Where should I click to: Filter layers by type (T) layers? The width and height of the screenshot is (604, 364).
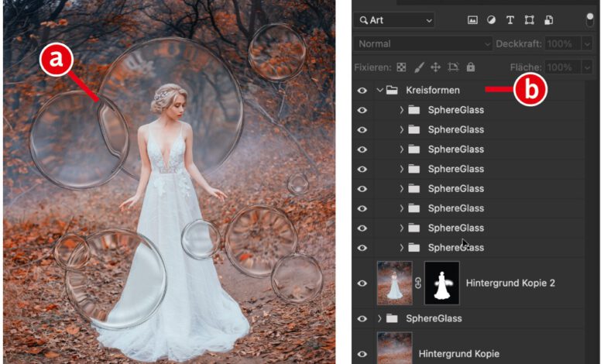point(510,20)
